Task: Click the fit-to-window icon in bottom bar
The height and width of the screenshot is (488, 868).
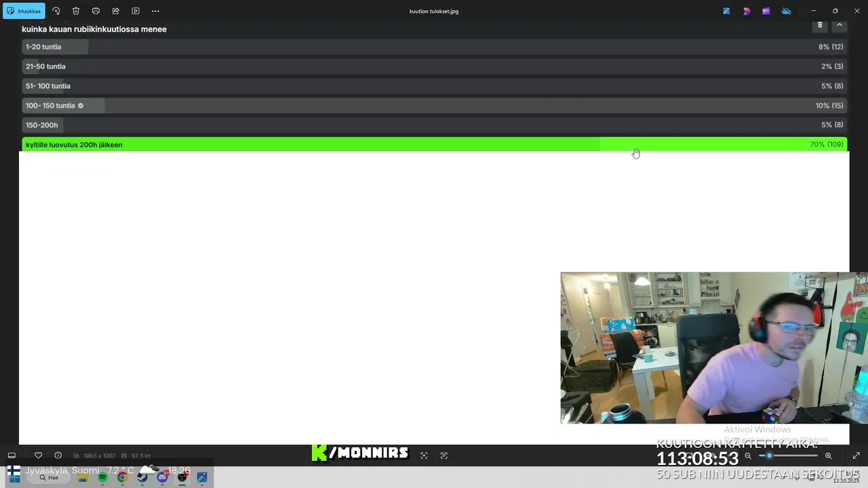Action: click(424, 455)
